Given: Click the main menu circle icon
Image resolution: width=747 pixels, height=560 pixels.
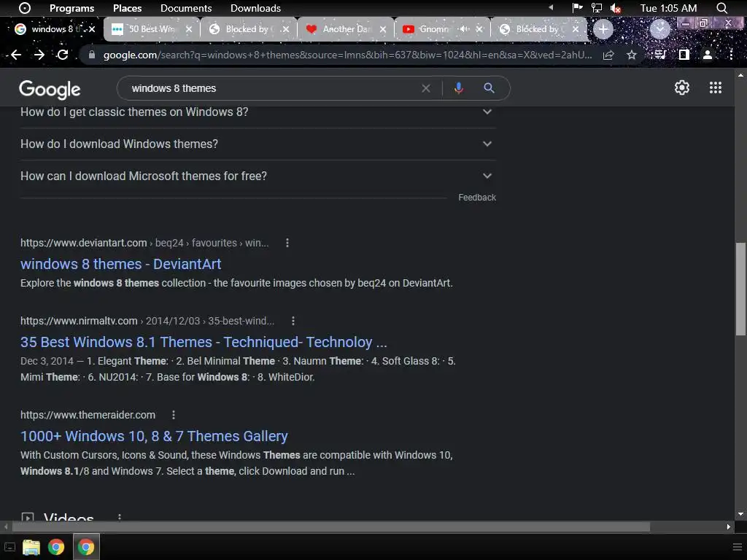Looking at the screenshot, I should (24, 8).
